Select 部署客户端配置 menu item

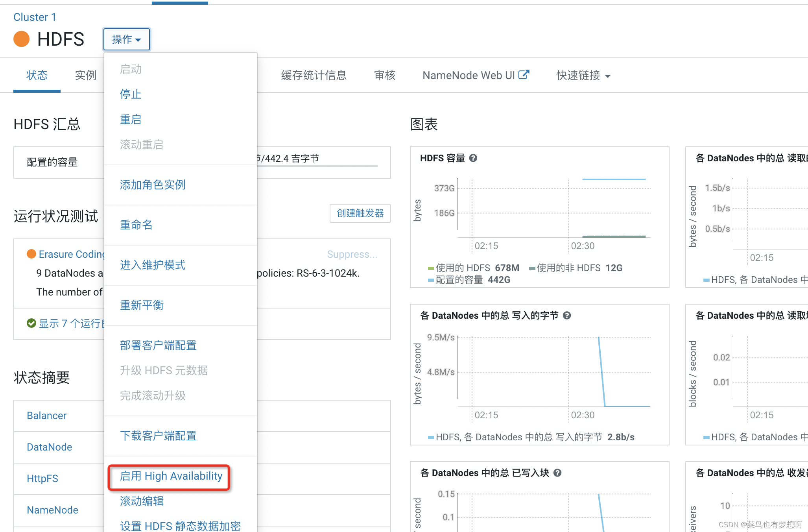(x=158, y=345)
